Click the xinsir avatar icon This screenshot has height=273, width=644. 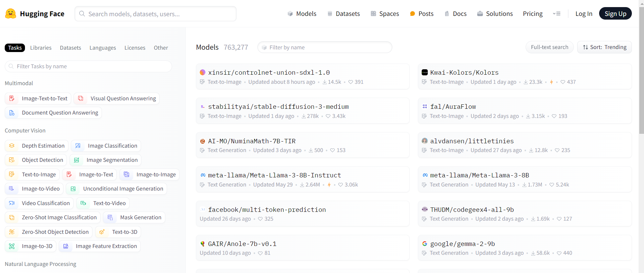(203, 72)
